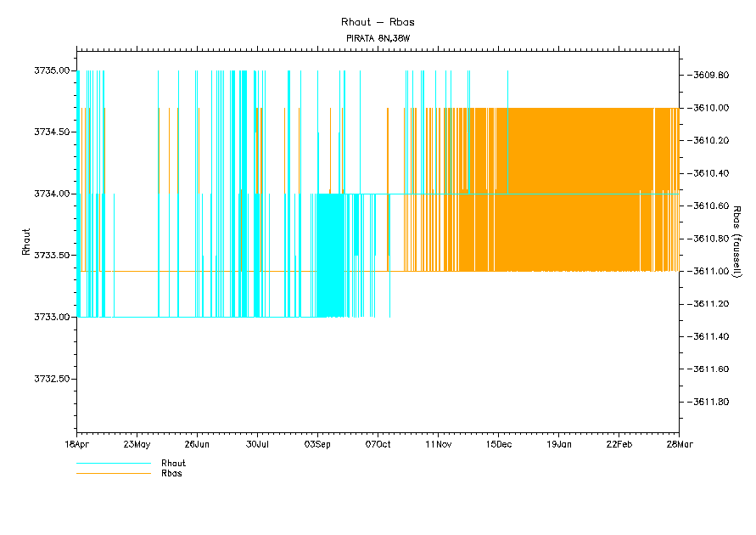Click the 3734.00 left axis tick label
Screen dimensions: 756x535
point(52,194)
